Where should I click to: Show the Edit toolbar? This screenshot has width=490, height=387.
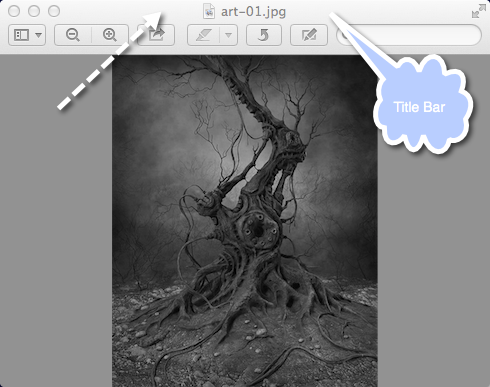pyautogui.click(x=309, y=35)
